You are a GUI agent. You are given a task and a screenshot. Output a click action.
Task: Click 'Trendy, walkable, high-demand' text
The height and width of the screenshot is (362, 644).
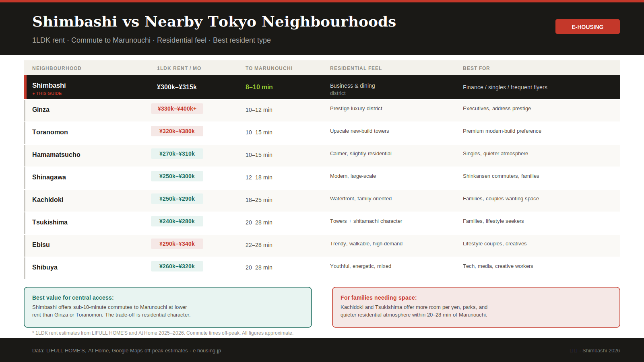[x=366, y=244]
